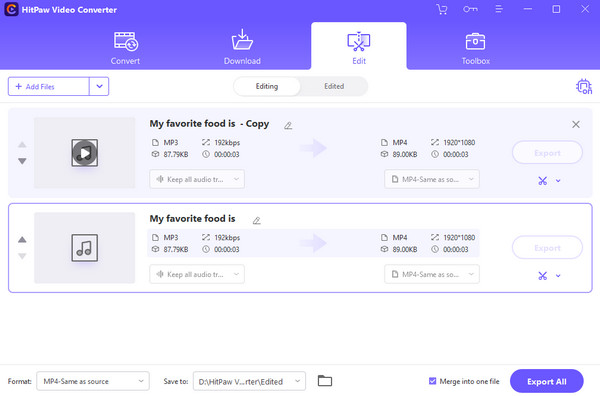Open the Save to path dropdown

[249, 381]
